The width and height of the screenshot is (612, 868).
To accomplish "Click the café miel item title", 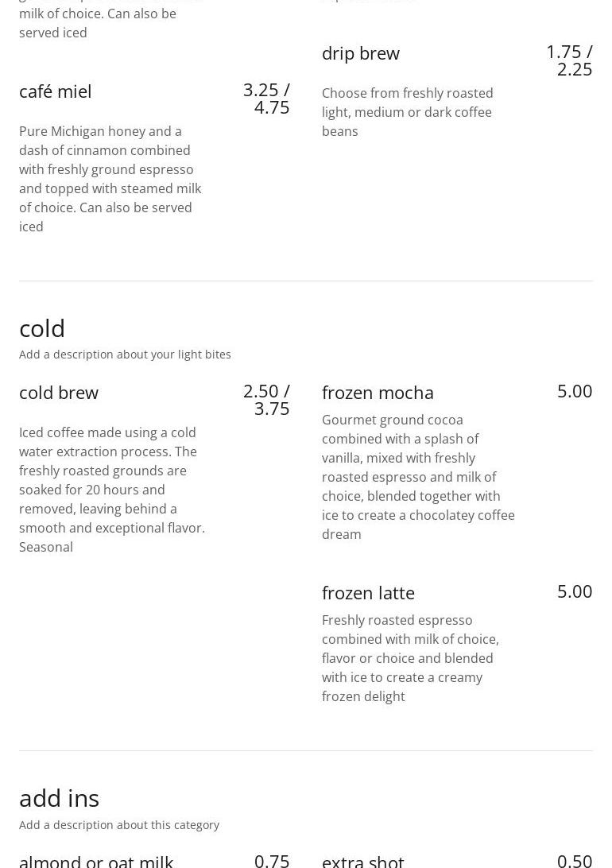I will (x=56, y=91).
